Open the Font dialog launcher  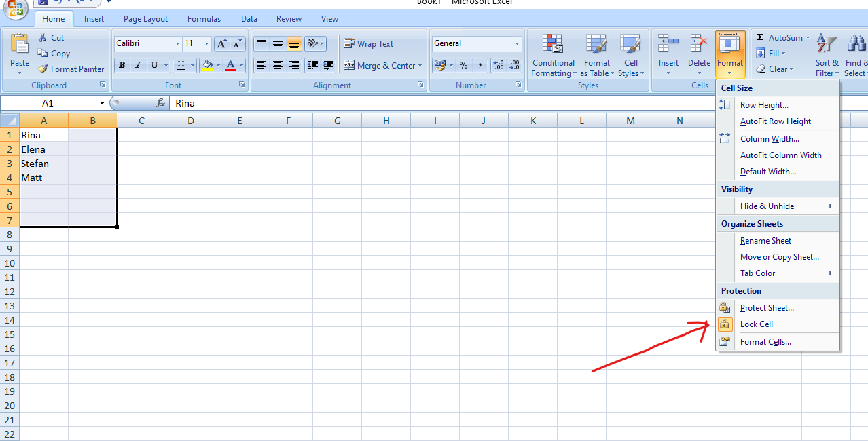pyautogui.click(x=242, y=85)
